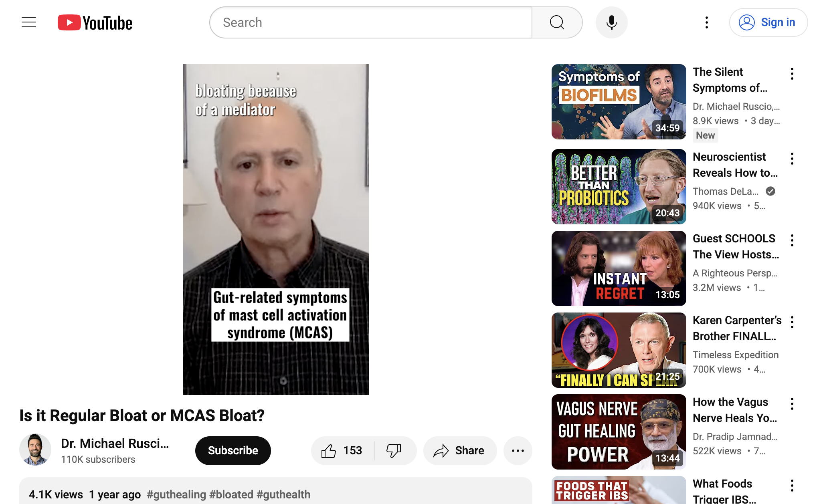Open options for Neuroscientist Reveals video
This screenshot has height=504, width=821.
pyautogui.click(x=792, y=159)
